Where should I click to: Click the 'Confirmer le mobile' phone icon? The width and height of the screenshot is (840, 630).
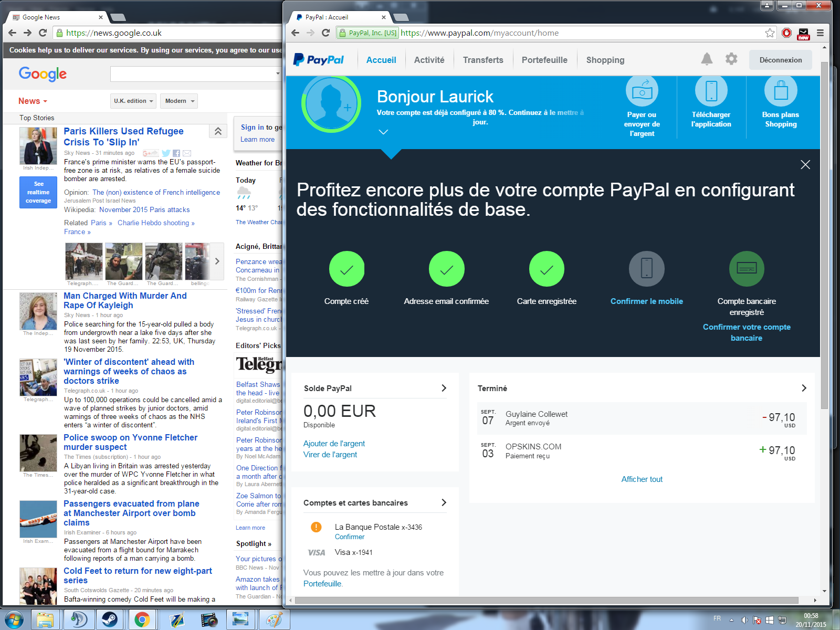[x=646, y=269]
